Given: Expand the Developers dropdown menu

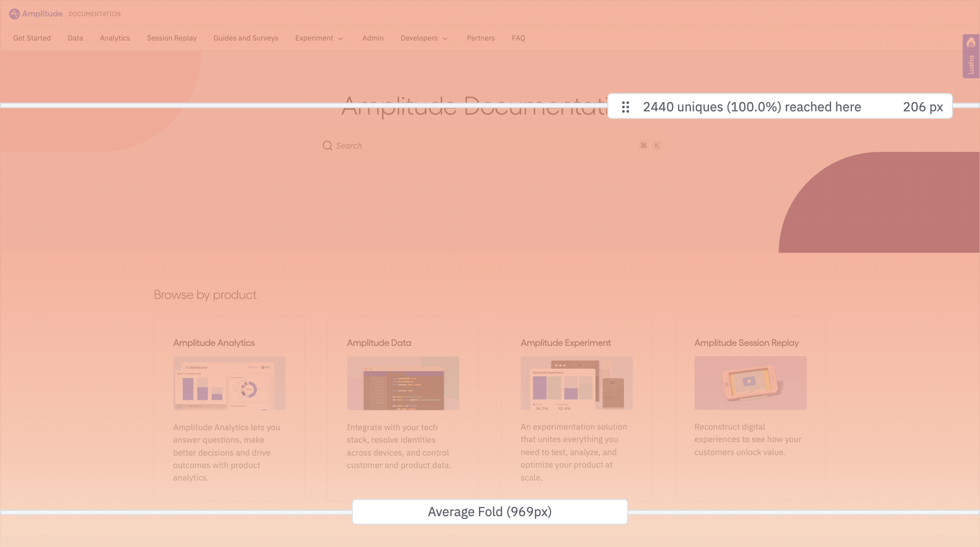Looking at the screenshot, I should click(x=424, y=38).
